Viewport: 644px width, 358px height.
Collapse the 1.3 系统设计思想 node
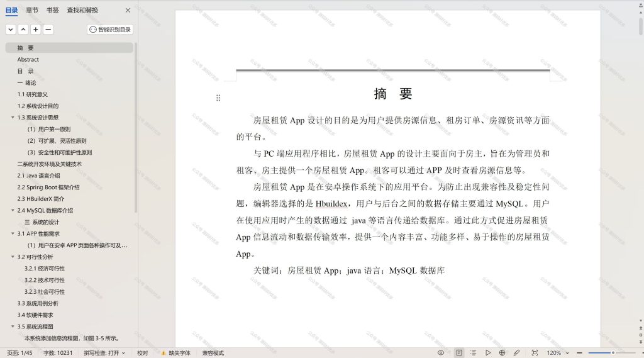pos(13,118)
